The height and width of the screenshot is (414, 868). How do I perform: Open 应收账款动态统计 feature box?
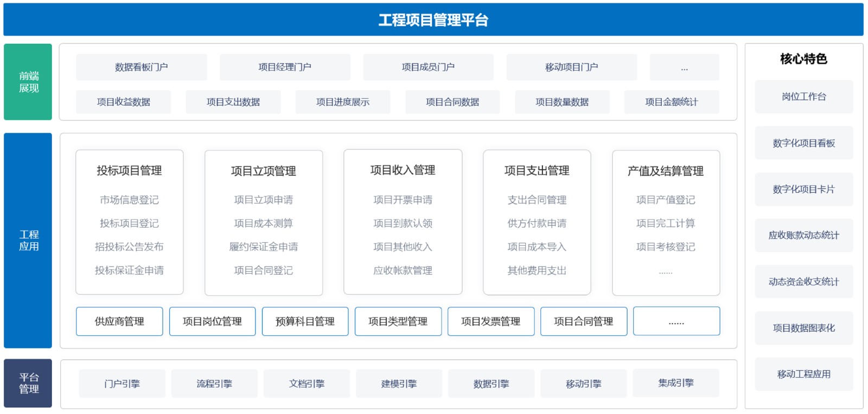click(x=803, y=235)
